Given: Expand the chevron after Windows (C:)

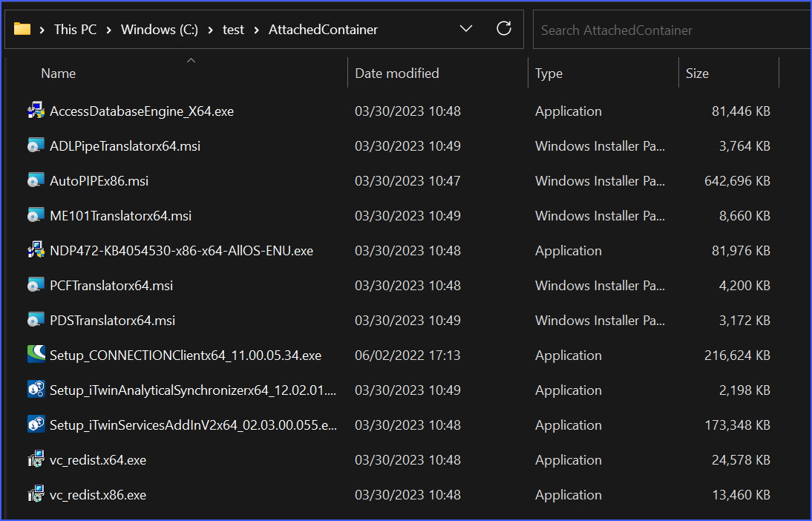Looking at the screenshot, I should 210,30.
